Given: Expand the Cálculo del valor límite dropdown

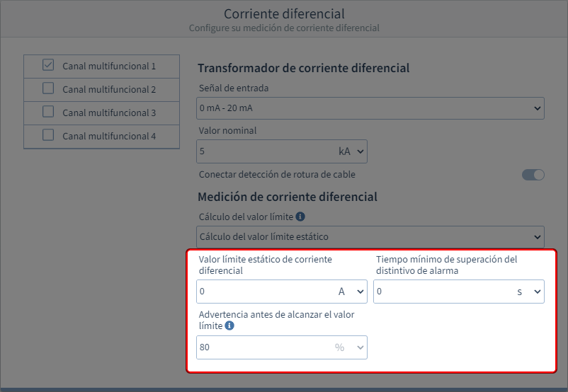Looking at the screenshot, I should coord(370,237).
